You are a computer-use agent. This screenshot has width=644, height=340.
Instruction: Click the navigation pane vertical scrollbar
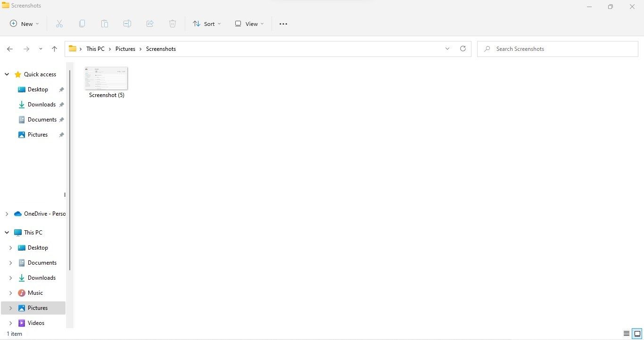[70, 170]
